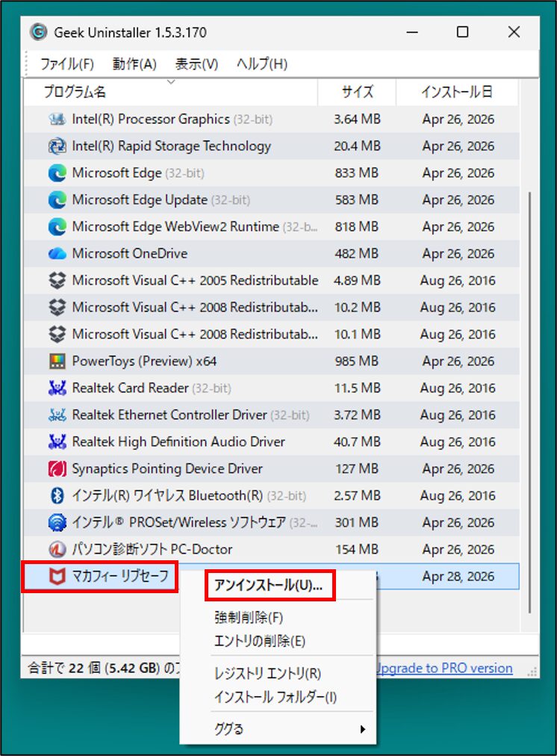
Task: Select Intel(R) Rapid Storage Technology entry
Action: click(x=172, y=146)
